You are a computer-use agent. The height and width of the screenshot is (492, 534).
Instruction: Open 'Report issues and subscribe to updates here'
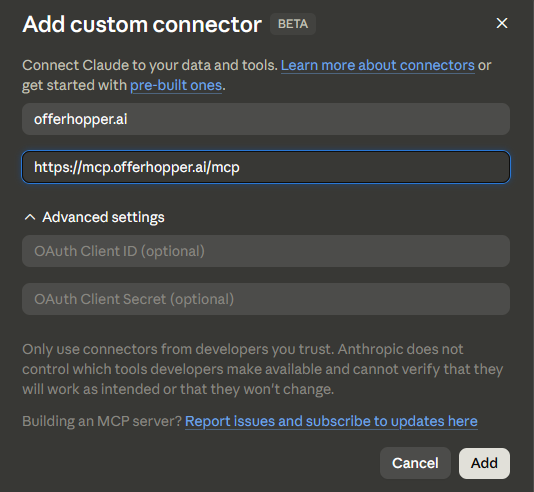331,421
